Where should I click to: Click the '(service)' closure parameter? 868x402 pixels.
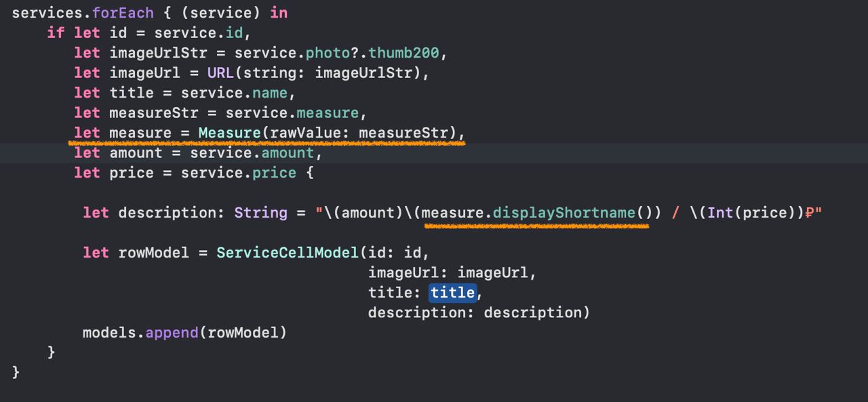click(220, 12)
